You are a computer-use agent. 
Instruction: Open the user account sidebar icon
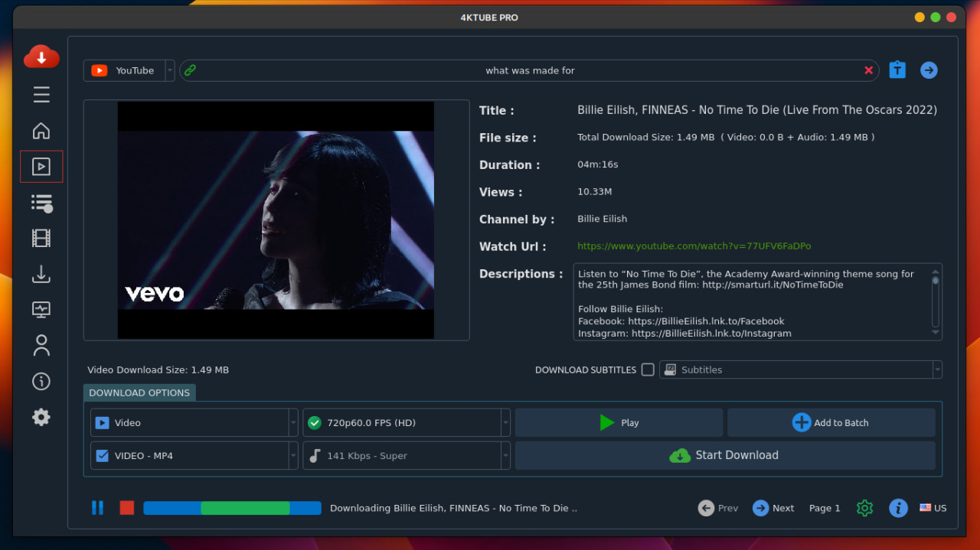pos(41,345)
